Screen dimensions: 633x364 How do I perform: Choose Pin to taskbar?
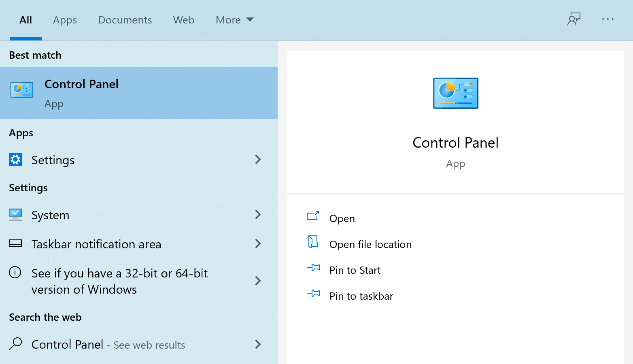coord(361,296)
